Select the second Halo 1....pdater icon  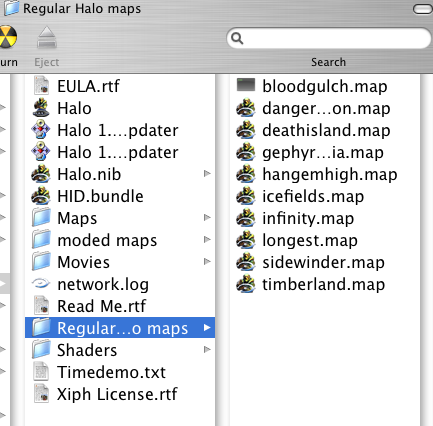(41, 152)
